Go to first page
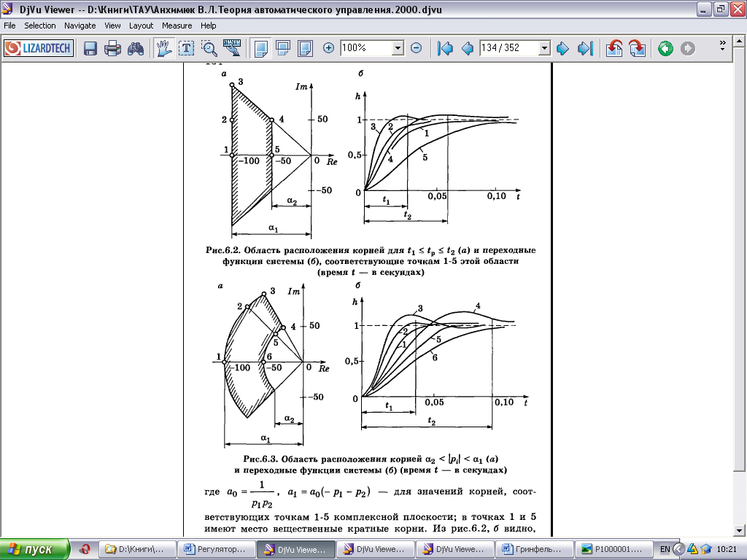This screenshot has width=747, height=560. 445,48
